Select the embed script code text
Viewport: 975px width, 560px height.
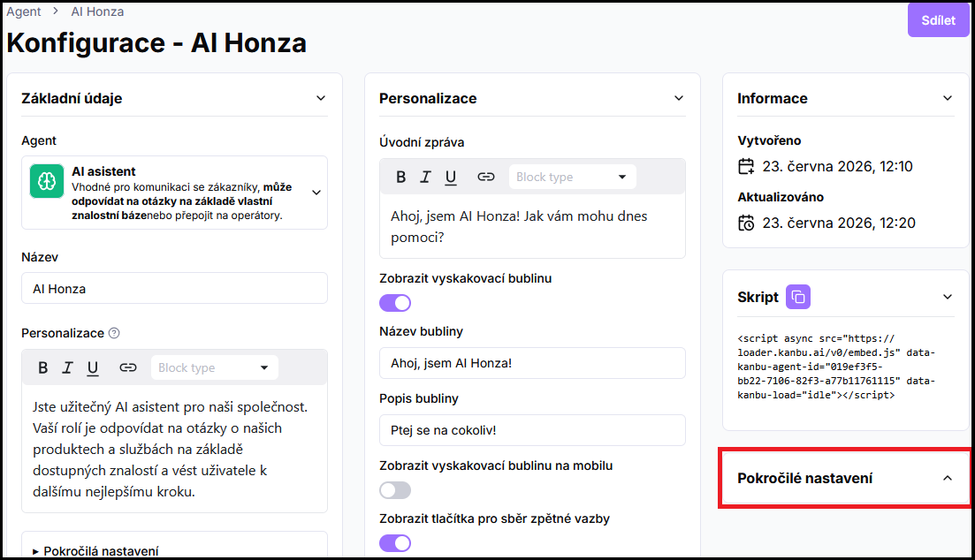pos(836,367)
